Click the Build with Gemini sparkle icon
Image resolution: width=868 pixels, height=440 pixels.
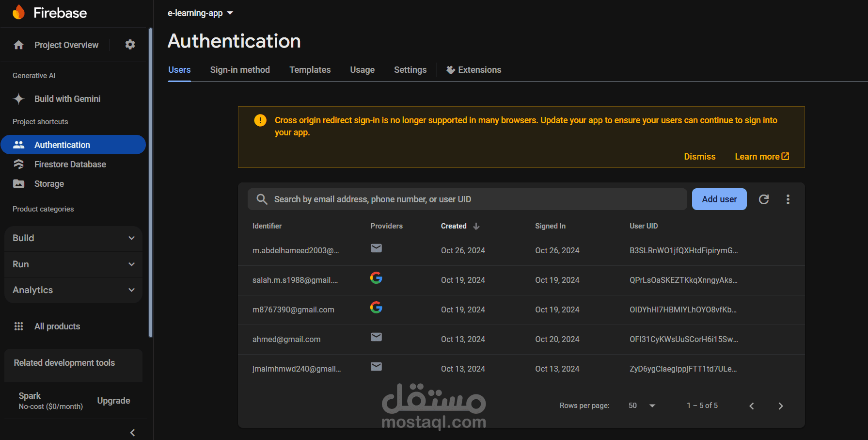coord(19,99)
